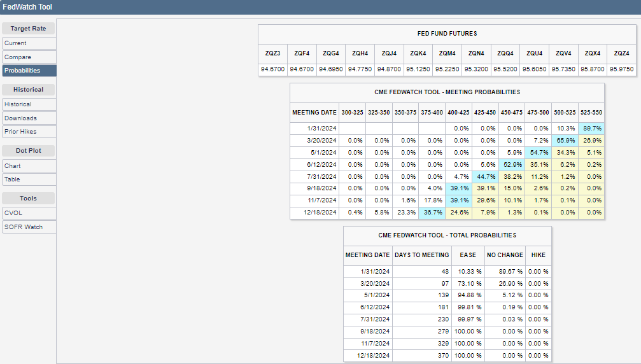Image resolution: width=641 pixels, height=364 pixels.
Task: Select the highlighted 52.9% cell for 6/12/2024
Action: click(x=512, y=165)
